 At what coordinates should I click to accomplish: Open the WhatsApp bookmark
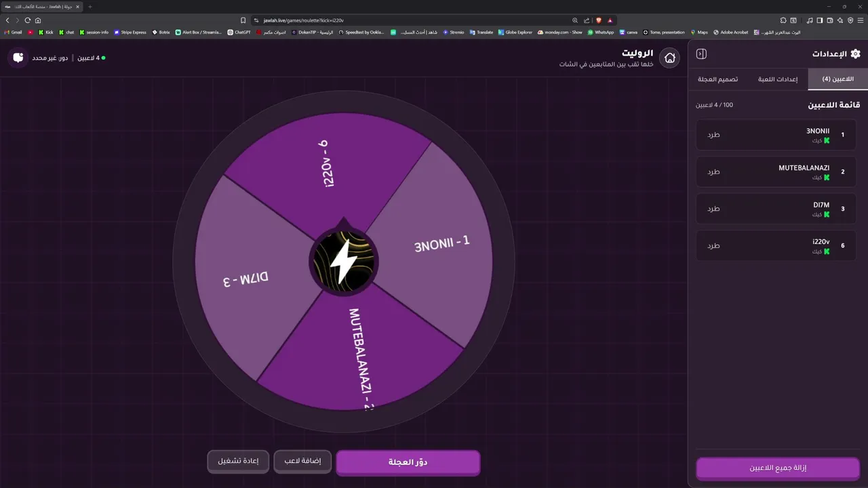[601, 32]
